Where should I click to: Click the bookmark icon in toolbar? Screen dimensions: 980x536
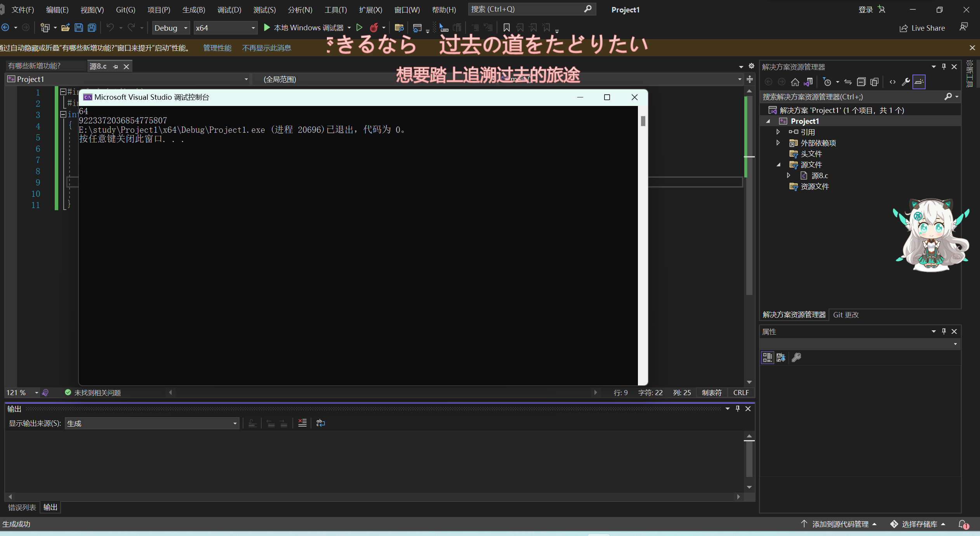[x=506, y=28]
